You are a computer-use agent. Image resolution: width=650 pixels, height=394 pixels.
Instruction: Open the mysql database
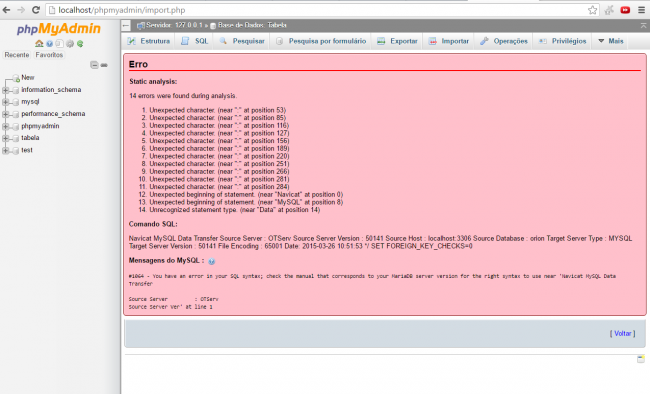[x=30, y=102]
